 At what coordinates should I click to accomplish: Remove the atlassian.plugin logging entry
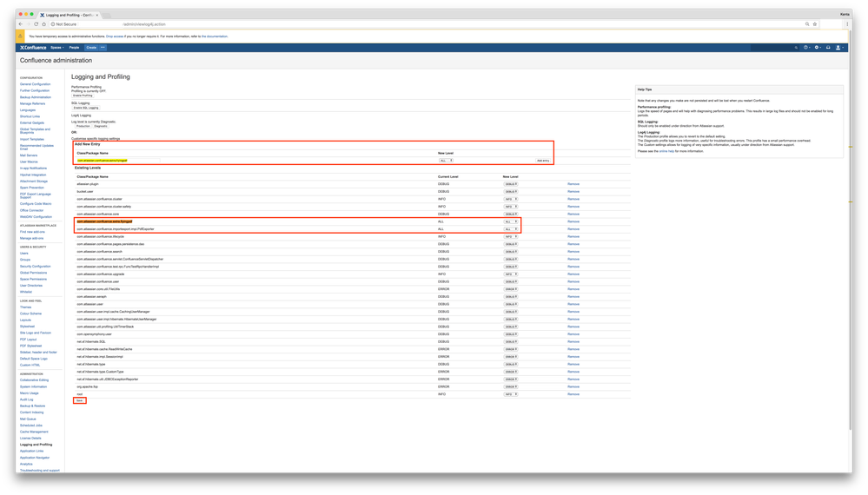pyautogui.click(x=573, y=184)
